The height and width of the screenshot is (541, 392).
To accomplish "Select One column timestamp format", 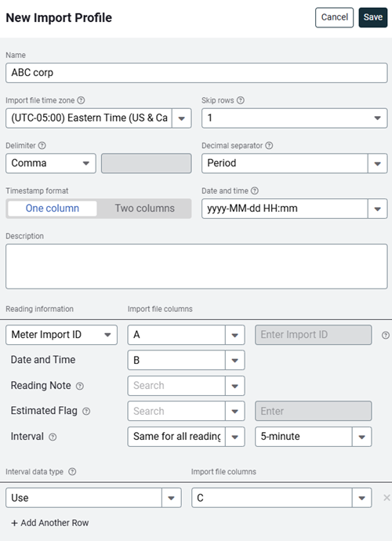I will pos(53,209).
